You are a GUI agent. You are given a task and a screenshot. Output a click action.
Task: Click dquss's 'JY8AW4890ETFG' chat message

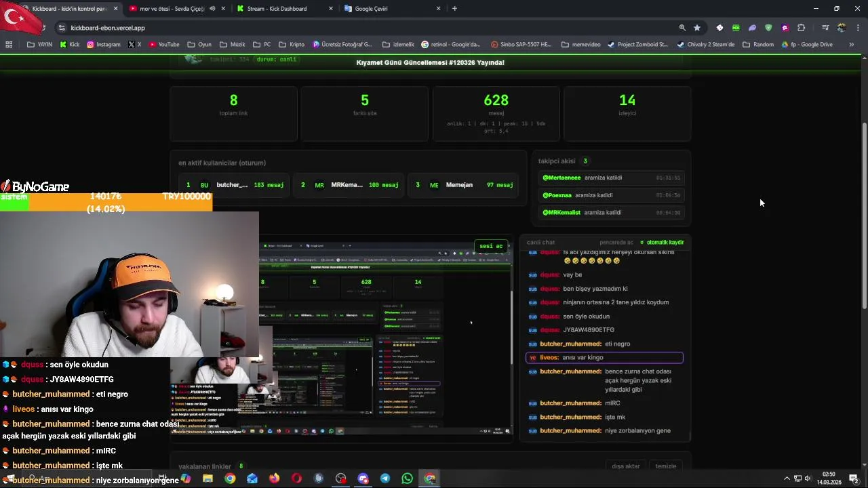pyautogui.click(x=605, y=330)
